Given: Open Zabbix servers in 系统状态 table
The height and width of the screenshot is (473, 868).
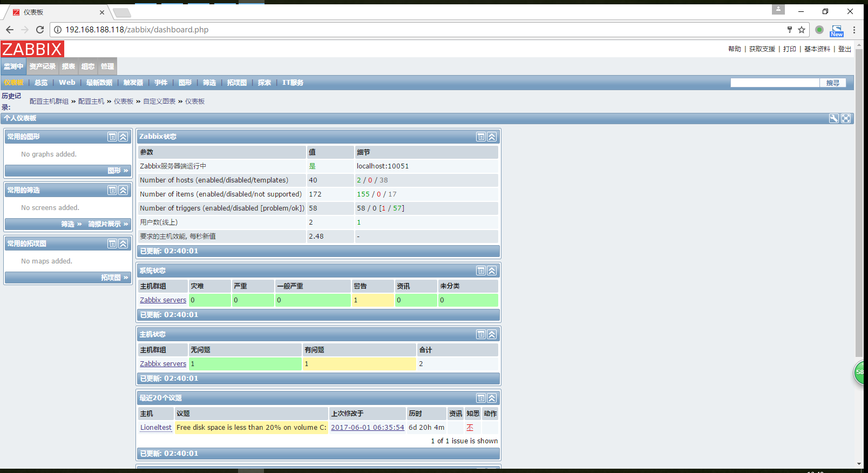Looking at the screenshot, I should (x=163, y=300).
